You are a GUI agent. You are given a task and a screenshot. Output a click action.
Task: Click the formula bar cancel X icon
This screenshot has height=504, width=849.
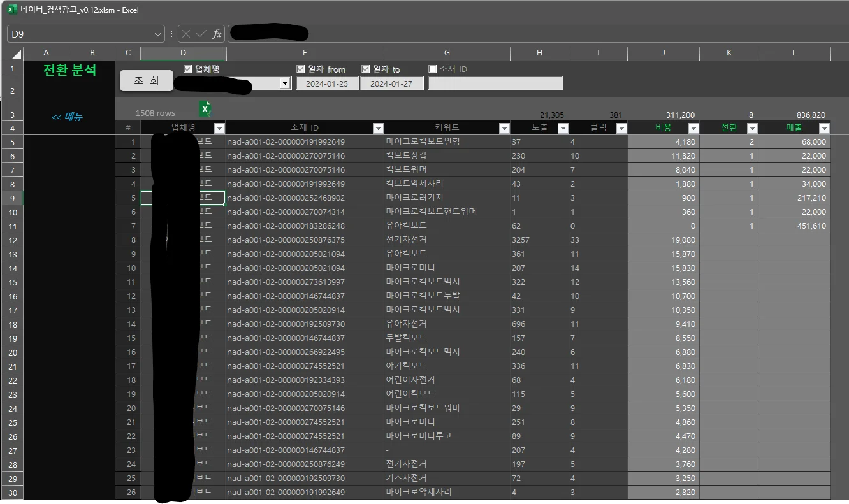pyautogui.click(x=186, y=34)
